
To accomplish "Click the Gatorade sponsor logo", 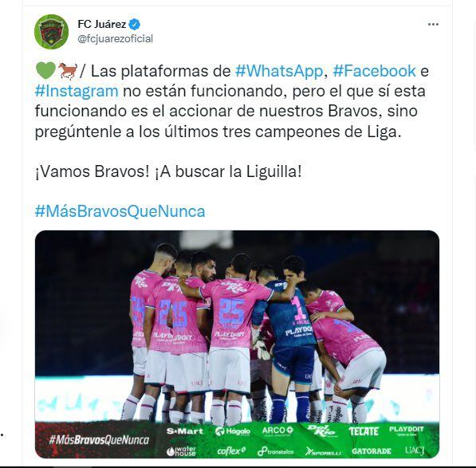I will coord(372,451).
